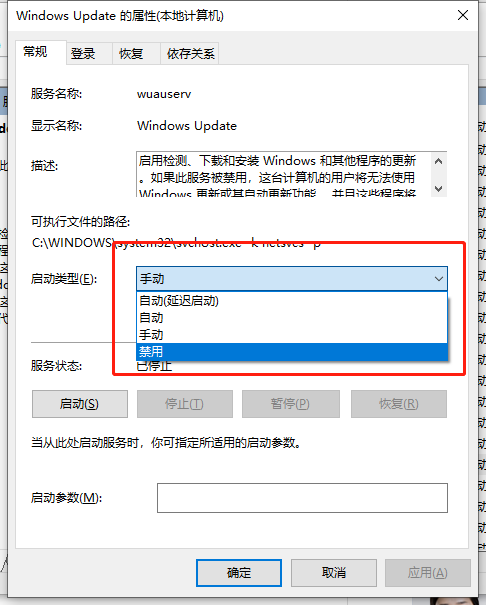Choose 自动(延迟启动) startup option
The width and height of the screenshot is (486, 605).
[x=292, y=301]
